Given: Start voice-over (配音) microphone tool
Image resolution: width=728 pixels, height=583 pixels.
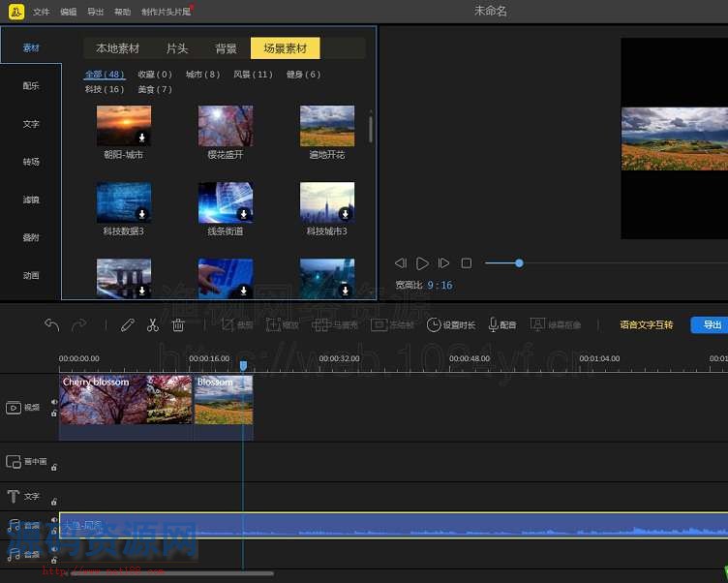Looking at the screenshot, I should pyautogui.click(x=502, y=324).
